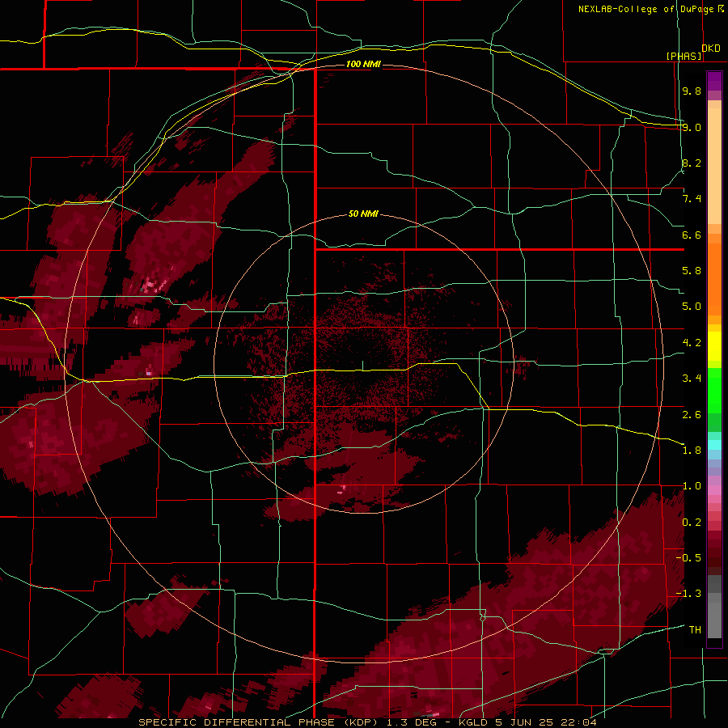Click the -1.3 value on the scale
Image resolution: width=728 pixels, height=728 pixels.
688,594
